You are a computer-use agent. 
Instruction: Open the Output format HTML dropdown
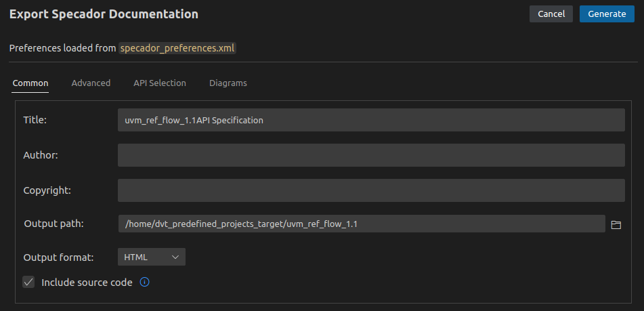pos(151,257)
